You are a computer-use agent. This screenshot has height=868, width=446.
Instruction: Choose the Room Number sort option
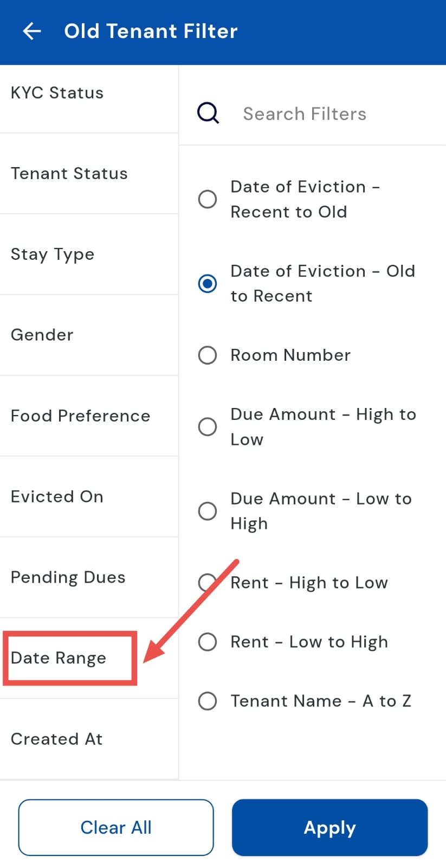[208, 355]
